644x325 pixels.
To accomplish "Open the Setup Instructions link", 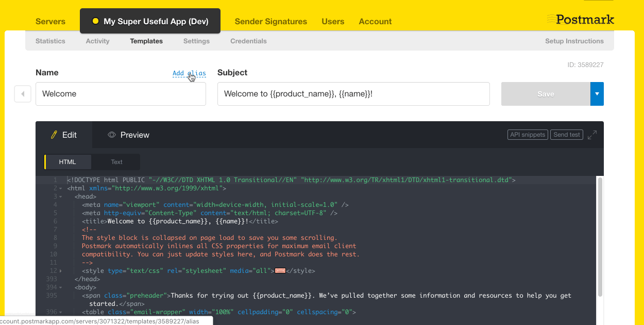I will coord(574,41).
